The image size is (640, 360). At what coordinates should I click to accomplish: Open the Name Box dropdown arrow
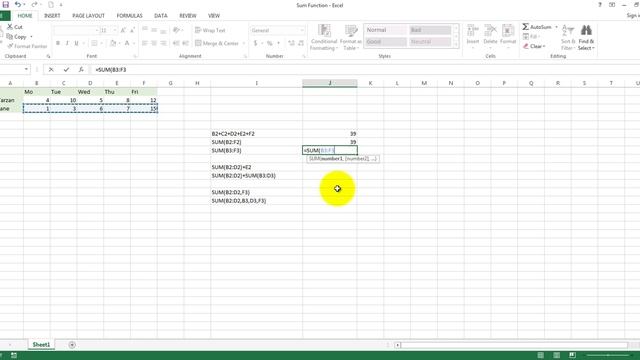click(x=26, y=70)
